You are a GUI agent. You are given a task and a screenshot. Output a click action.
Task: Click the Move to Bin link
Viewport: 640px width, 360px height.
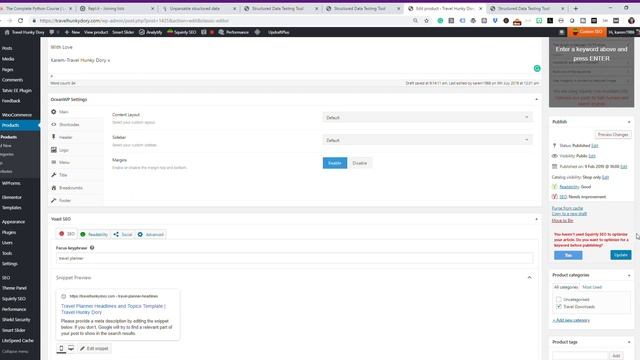(562, 220)
